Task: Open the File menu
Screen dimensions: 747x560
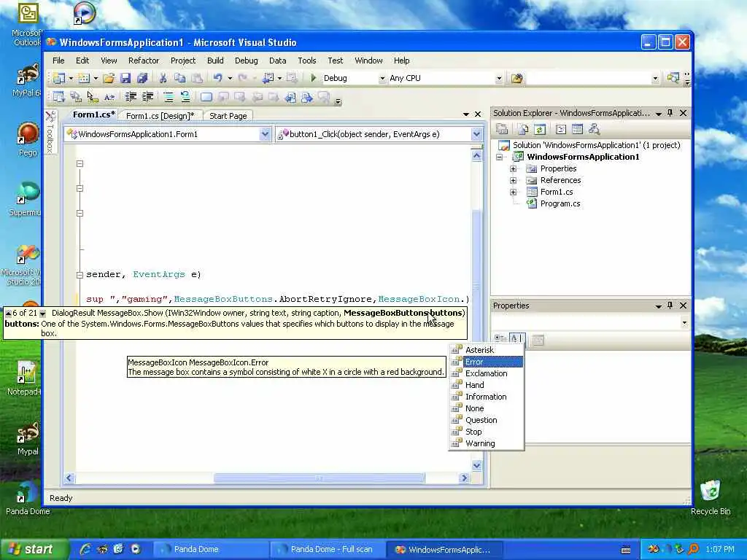Action: click(58, 61)
